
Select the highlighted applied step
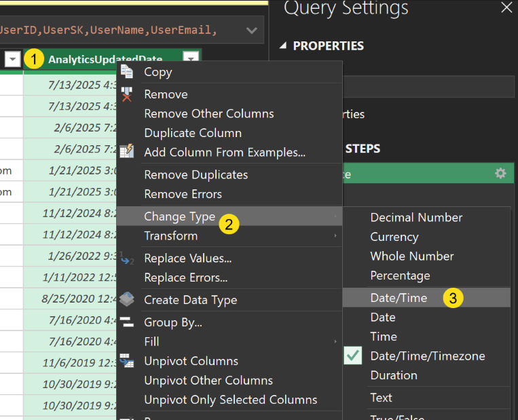coord(428,173)
